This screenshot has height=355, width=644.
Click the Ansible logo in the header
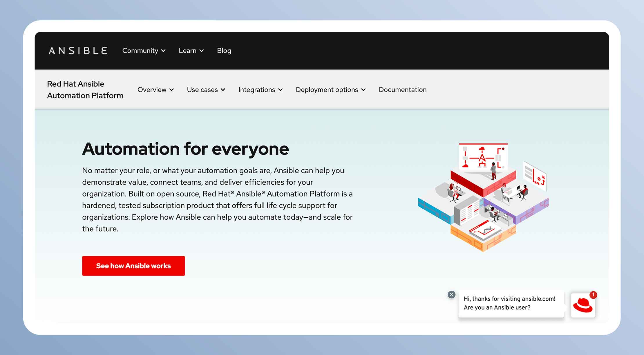pos(78,51)
